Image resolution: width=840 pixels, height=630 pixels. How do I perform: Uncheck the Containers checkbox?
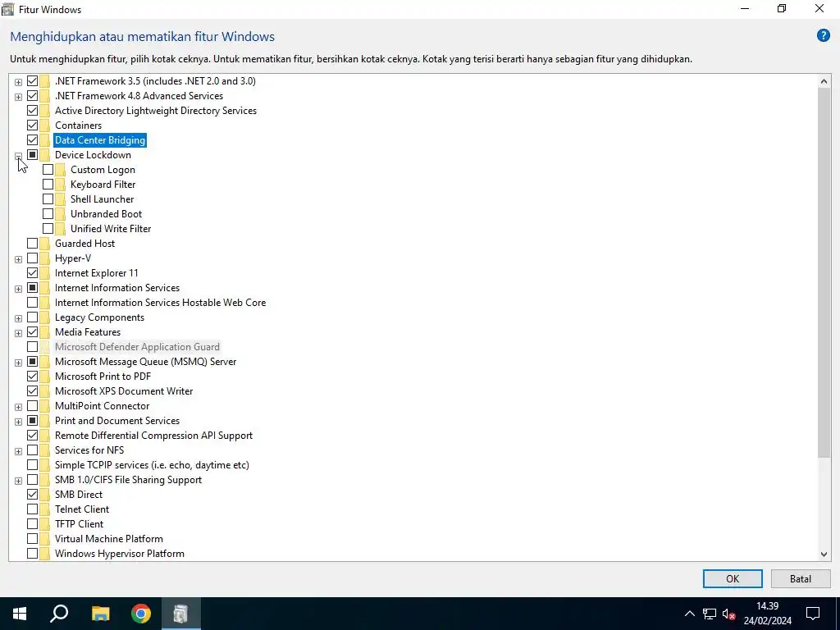coord(32,126)
